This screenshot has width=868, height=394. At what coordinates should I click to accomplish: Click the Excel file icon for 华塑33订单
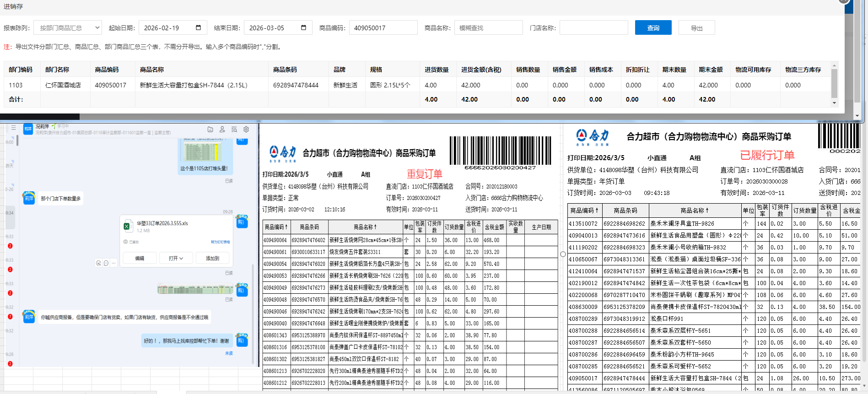point(127,227)
